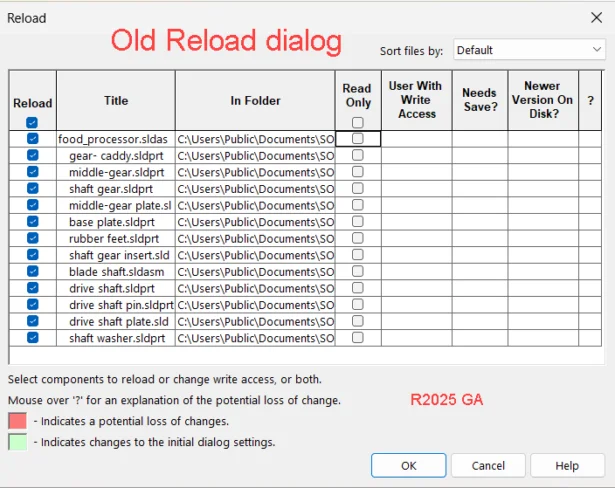Enable Read Only for shaft washer.sldprt

(358, 338)
